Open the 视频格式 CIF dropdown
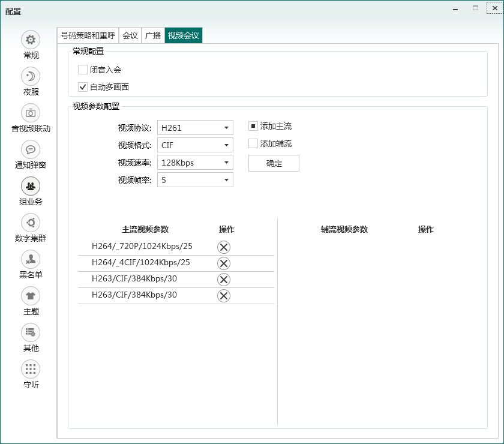Image resolution: width=504 pixels, height=444 pixels. (195, 145)
